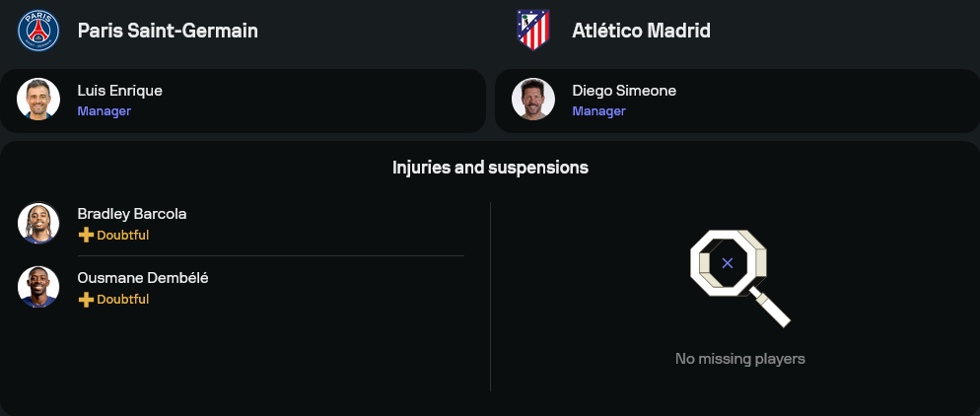Click the Atlético Madrid club crest

click(x=532, y=30)
